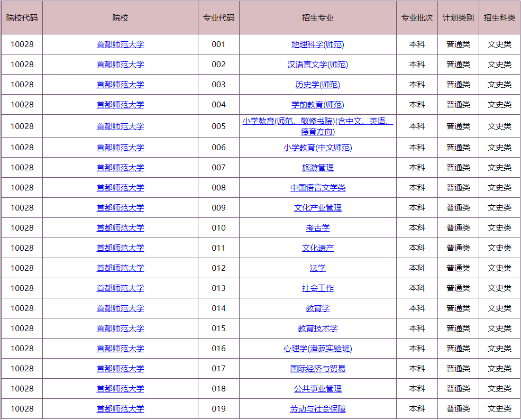Select major code cell 010
The width and height of the screenshot is (521, 420).
pyautogui.click(x=218, y=228)
